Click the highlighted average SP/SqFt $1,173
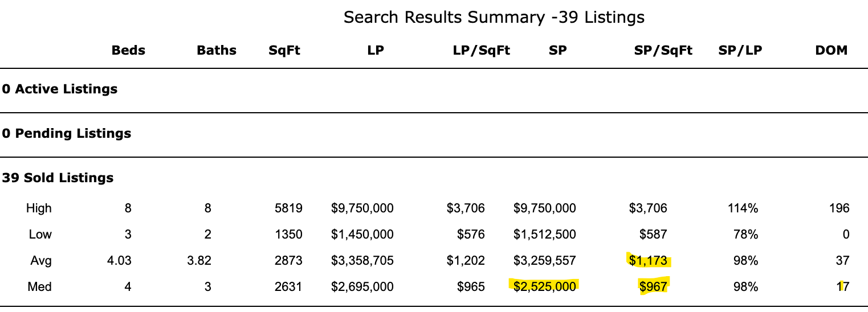Viewport: 868px width, 312px height. coord(649,261)
